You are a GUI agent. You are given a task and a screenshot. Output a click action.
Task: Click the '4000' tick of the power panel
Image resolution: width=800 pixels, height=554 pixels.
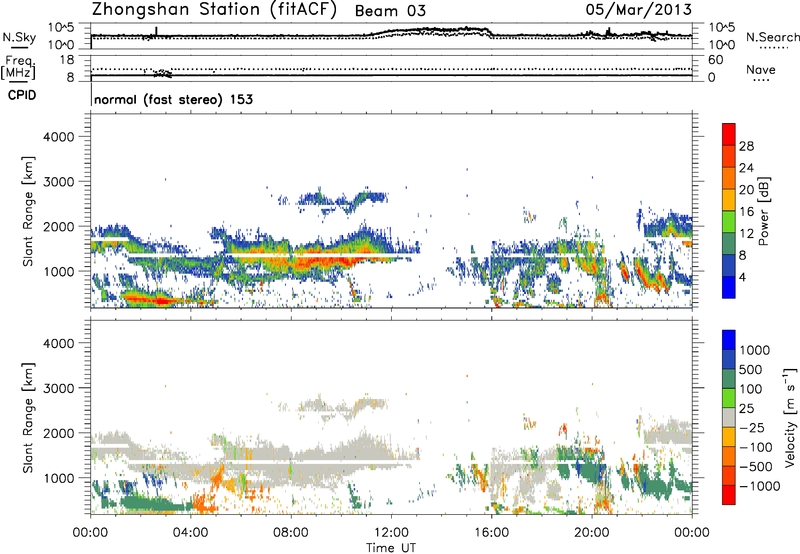tap(58, 137)
